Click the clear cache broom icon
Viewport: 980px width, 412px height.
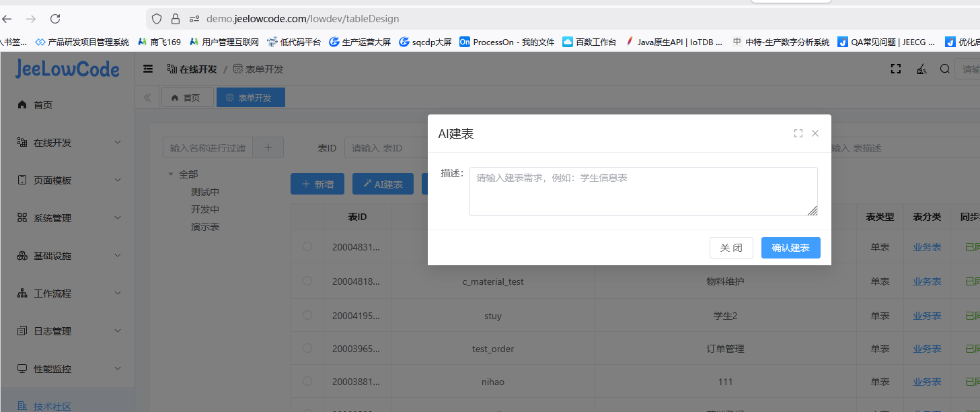click(x=920, y=69)
